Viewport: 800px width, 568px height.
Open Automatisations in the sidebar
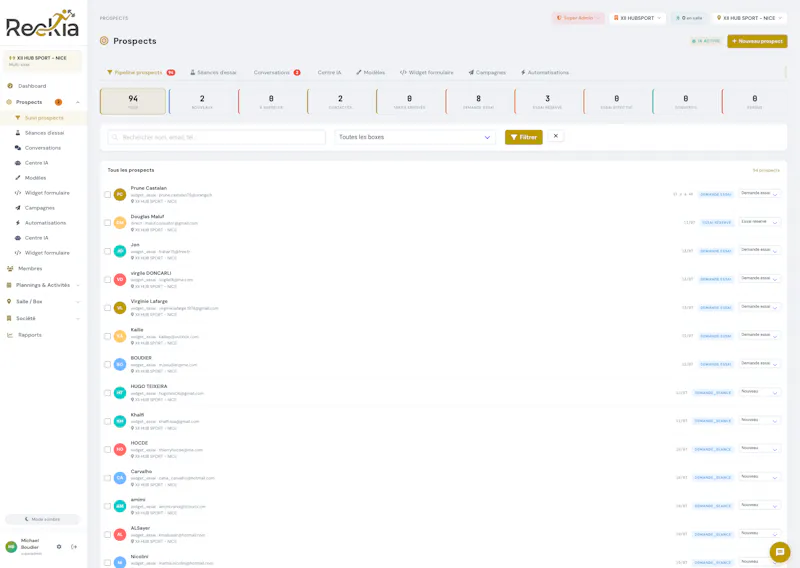point(45,223)
